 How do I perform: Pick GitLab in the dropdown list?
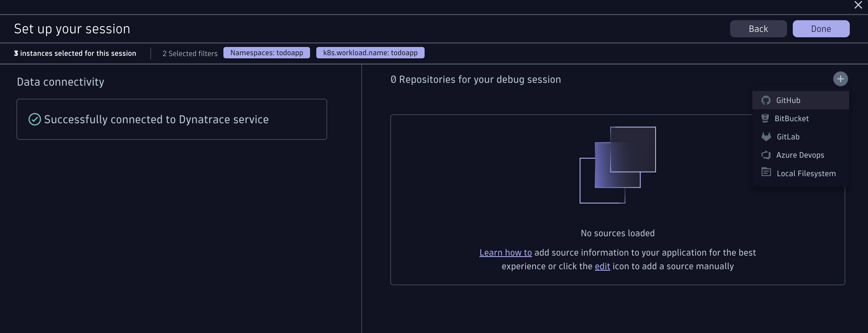pos(788,137)
